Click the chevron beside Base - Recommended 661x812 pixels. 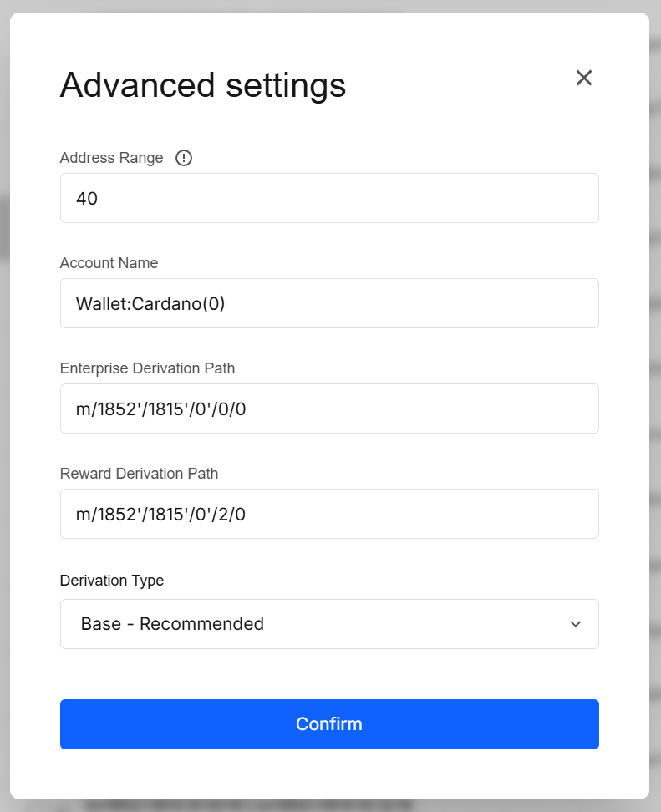coord(576,624)
